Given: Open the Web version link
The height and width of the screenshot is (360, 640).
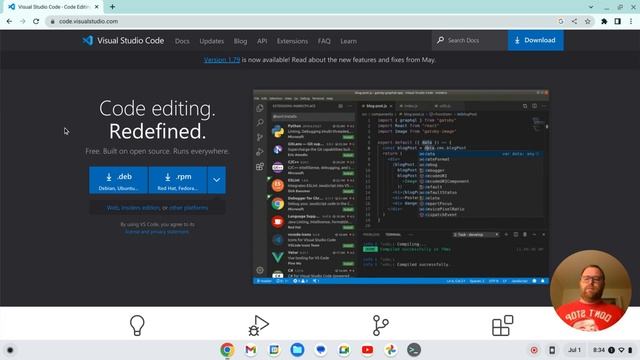Looking at the screenshot, I should click(113, 208).
